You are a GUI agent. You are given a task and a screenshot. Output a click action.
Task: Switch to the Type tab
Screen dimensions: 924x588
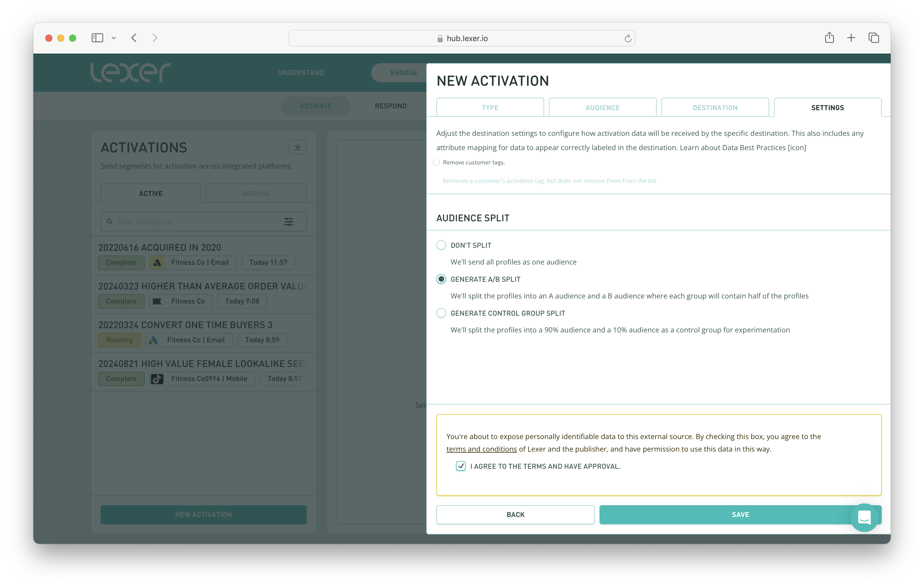pos(490,108)
